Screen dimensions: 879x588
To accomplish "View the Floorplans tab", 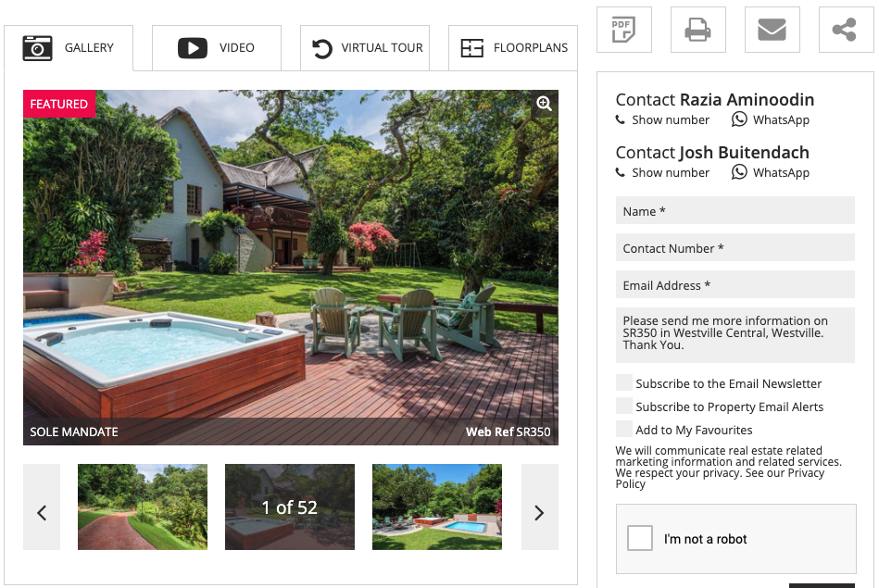I will click(x=513, y=48).
